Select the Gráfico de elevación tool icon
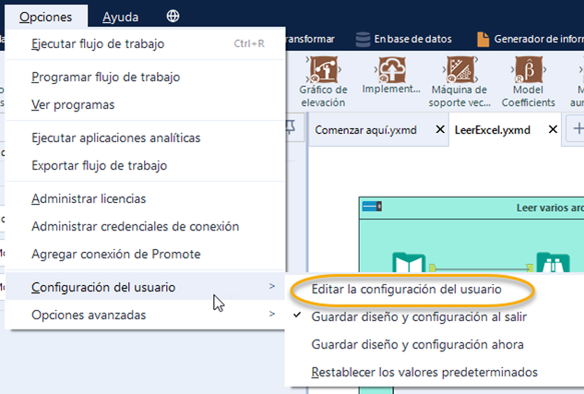Viewport: 584px width, 394px height. point(324,69)
